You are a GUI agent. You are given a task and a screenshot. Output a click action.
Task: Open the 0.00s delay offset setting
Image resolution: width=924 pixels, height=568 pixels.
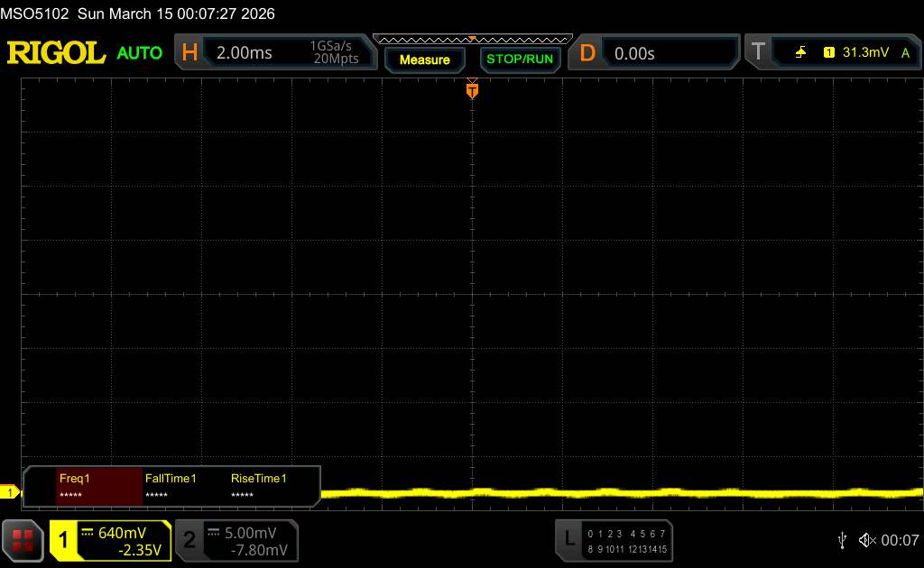click(x=668, y=53)
